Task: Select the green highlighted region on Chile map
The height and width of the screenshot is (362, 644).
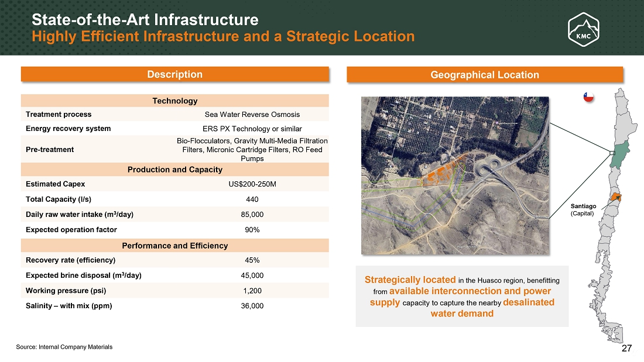Action: 620,154
